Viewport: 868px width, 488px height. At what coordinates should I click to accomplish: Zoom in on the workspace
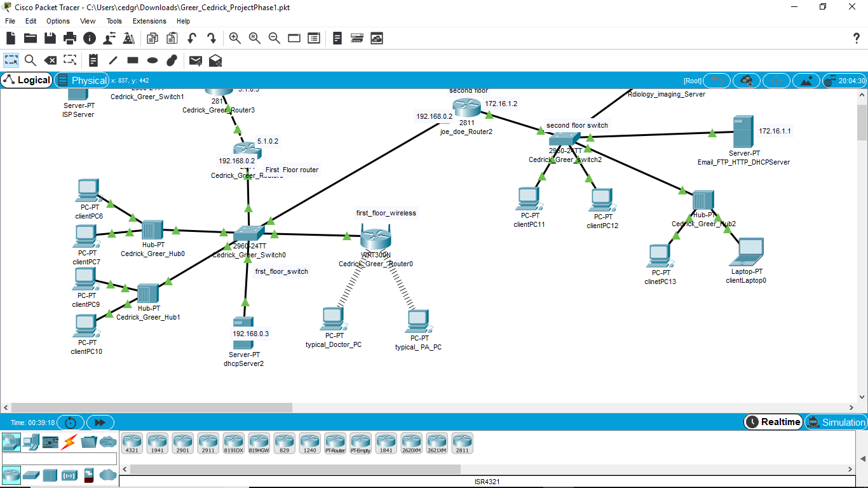pos(235,38)
